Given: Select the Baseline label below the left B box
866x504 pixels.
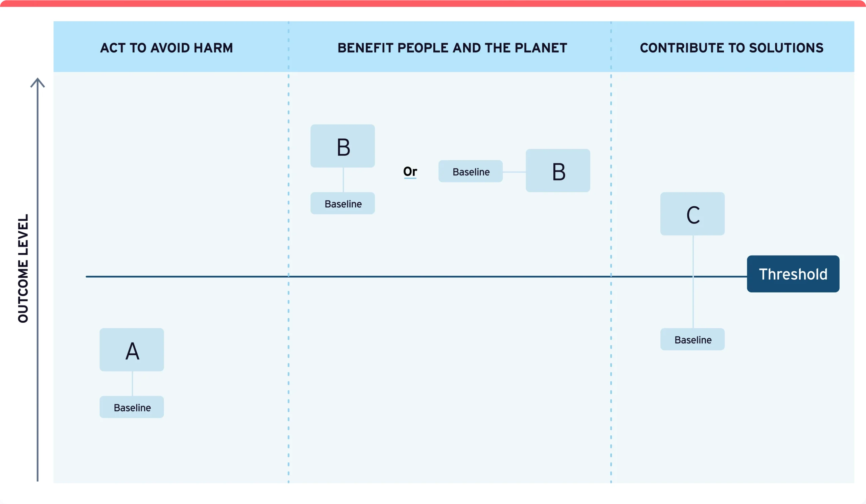Looking at the screenshot, I should click(x=342, y=203).
